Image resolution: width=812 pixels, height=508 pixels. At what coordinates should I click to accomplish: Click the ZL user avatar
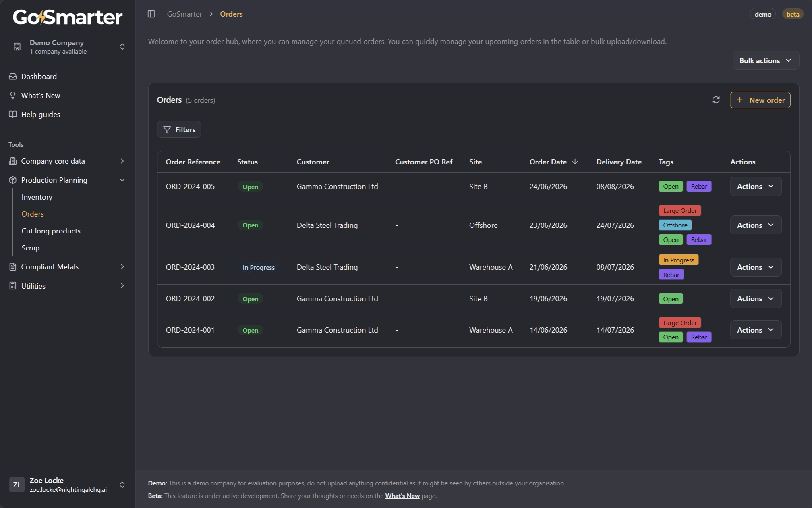17,485
